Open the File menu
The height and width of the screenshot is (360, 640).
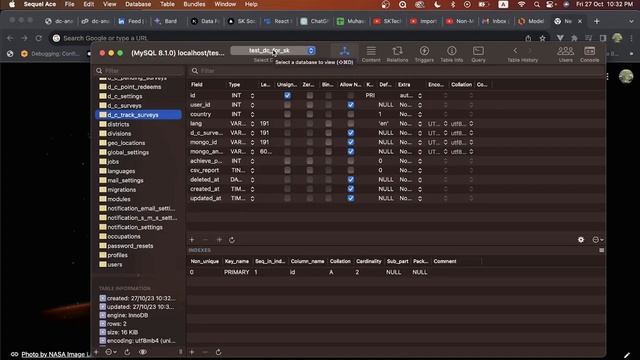[70, 4]
